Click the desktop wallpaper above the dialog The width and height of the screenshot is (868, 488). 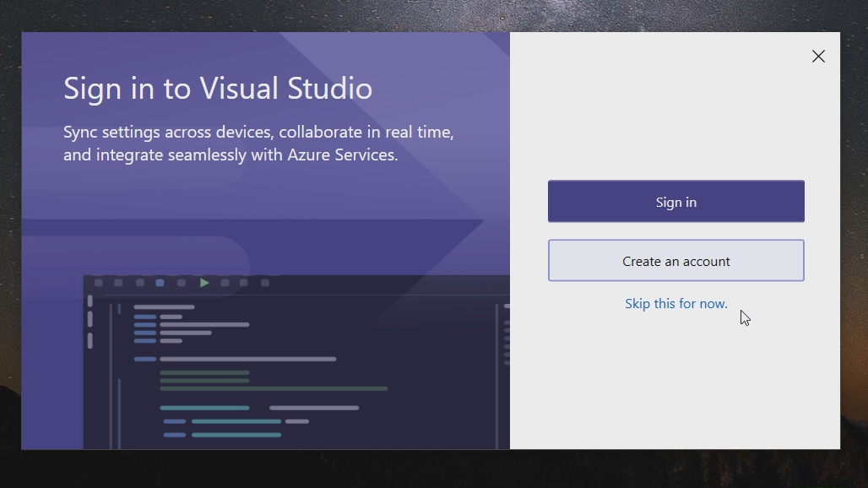[x=422, y=15]
